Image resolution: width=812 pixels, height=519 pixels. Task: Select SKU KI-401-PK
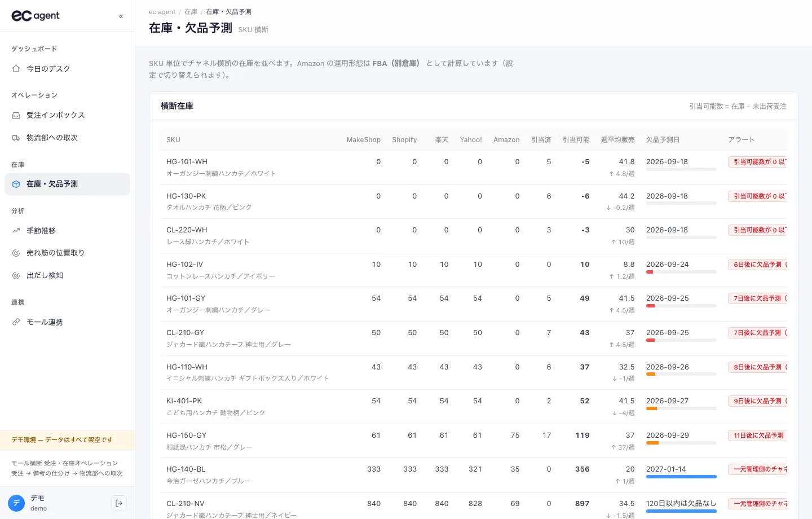coord(184,401)
